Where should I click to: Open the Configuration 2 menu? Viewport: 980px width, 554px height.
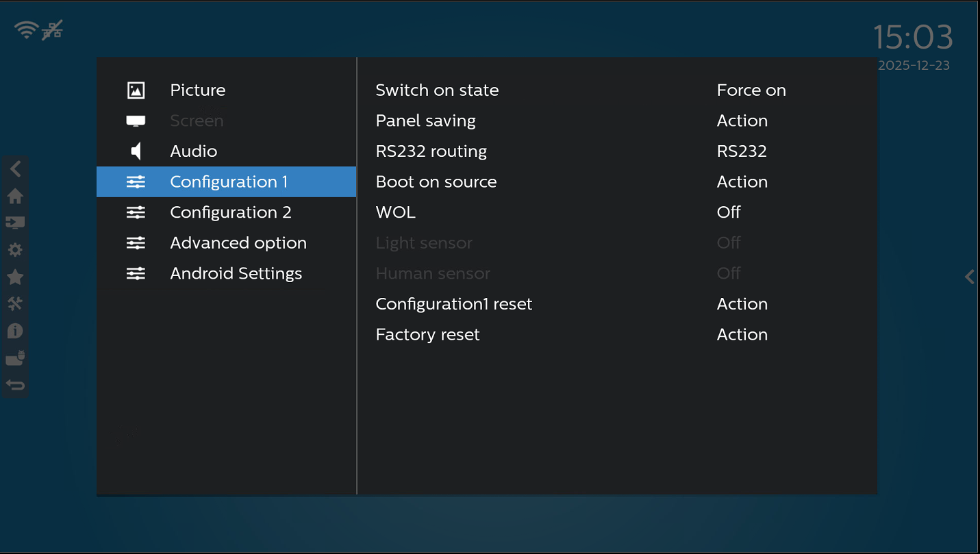pos(230,212)
